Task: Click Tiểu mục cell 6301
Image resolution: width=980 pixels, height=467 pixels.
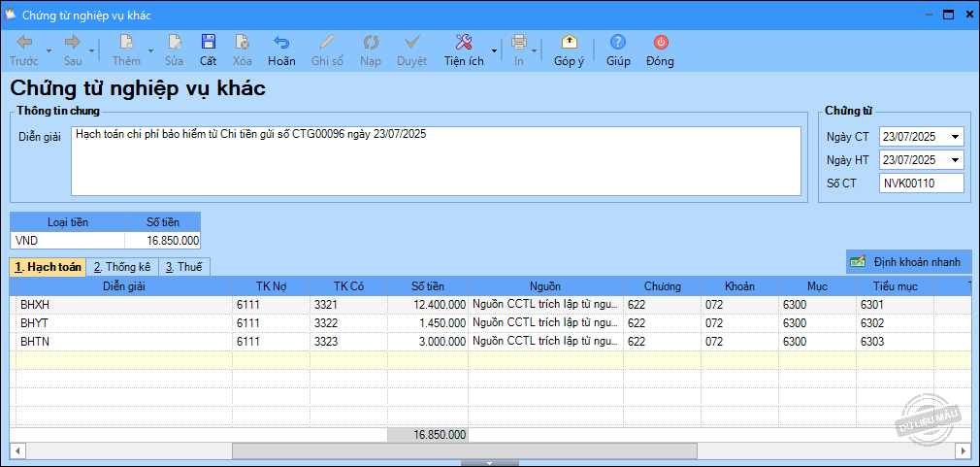Action: [895, 304]
